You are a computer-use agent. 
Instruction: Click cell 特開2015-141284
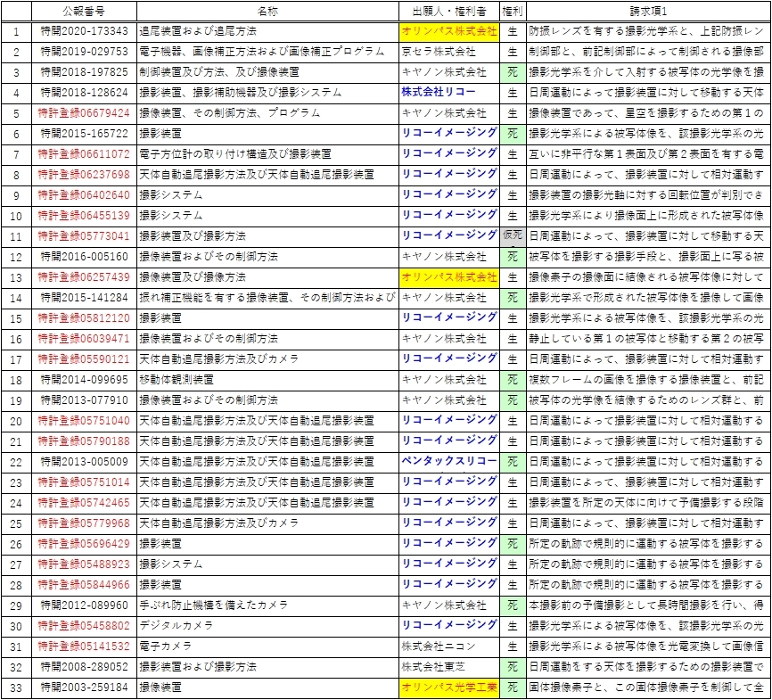[84, 298]
